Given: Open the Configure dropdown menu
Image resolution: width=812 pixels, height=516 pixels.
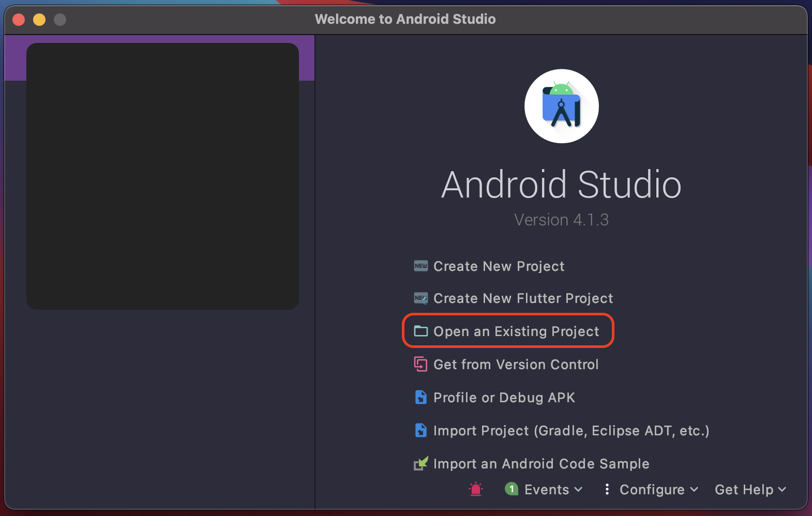Looking at the screenshot, I should click(658, 490).
